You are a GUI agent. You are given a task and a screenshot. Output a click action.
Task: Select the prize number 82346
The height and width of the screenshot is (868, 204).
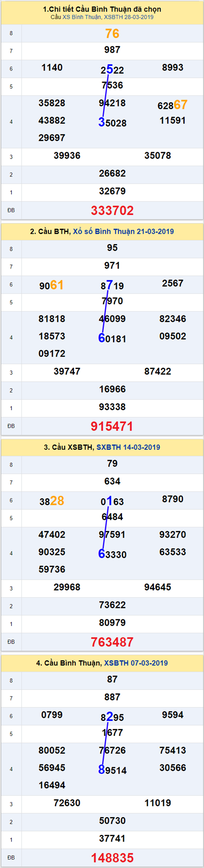click(x=173, y=319)
